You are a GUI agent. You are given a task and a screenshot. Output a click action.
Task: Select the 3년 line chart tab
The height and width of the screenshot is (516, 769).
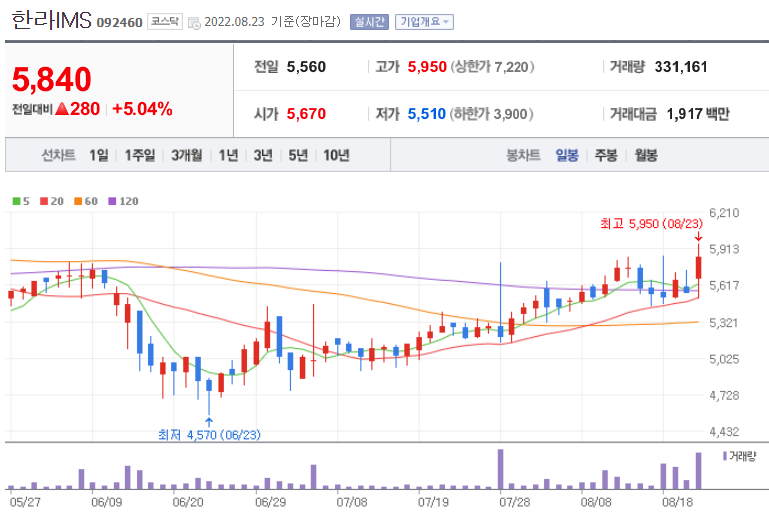click(263, 155)
